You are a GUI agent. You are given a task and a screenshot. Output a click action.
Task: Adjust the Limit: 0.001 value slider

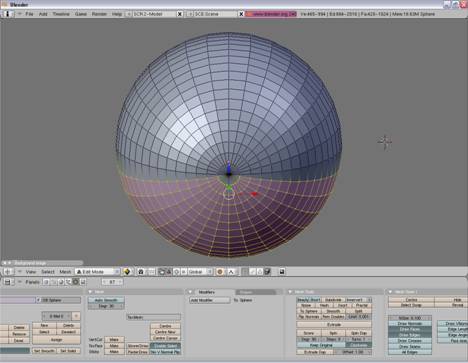coord(358,317)
